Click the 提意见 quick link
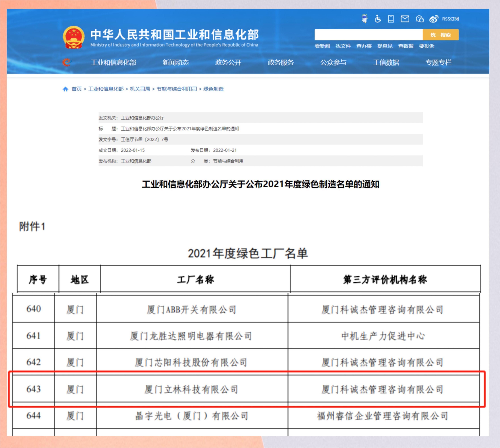Image resolution: width=500 pixels, height=448 pixels. [385, 46]
